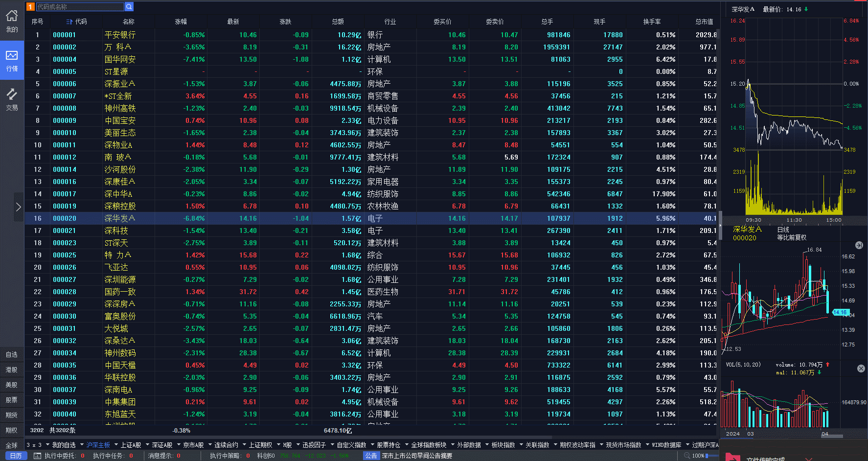Switch to the 深证A股 bottom tab
The image size is (868, 461).
coord(162,445)
